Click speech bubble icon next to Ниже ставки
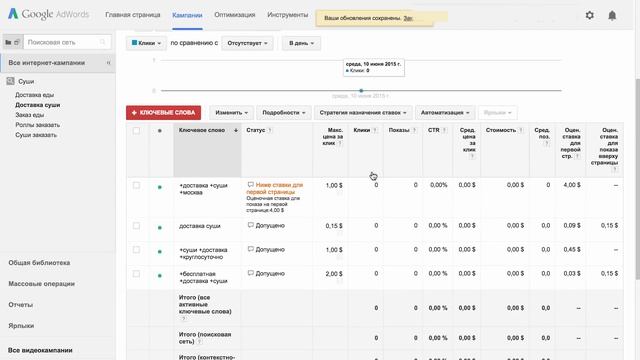Image resolution: width=640 pixels, height=360 pixels. (x=251, y=185)
